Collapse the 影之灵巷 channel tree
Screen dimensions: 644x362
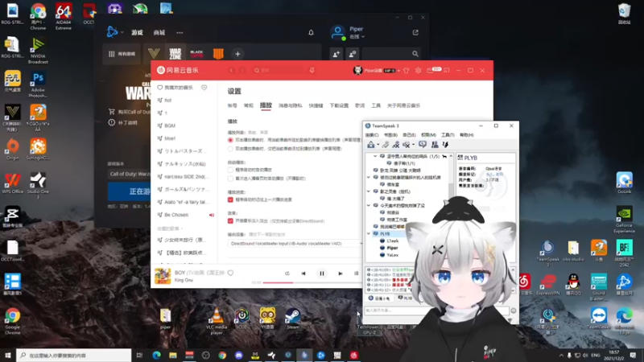[x=369, y=191]
